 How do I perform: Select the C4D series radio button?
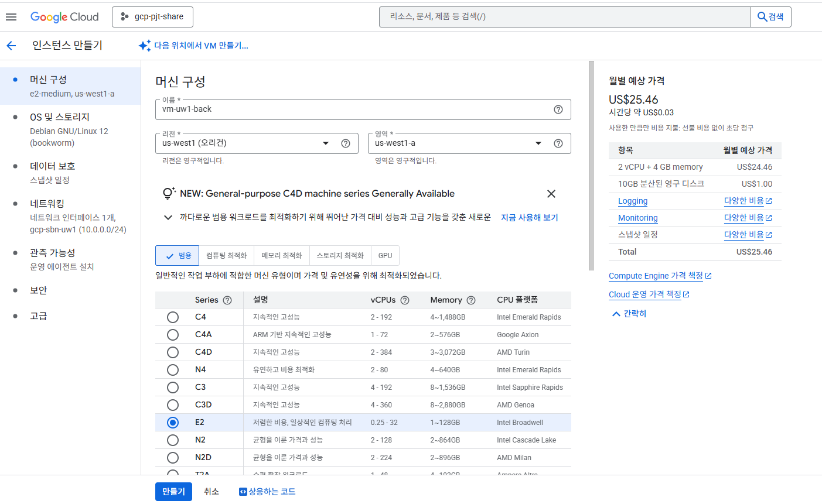173,352
